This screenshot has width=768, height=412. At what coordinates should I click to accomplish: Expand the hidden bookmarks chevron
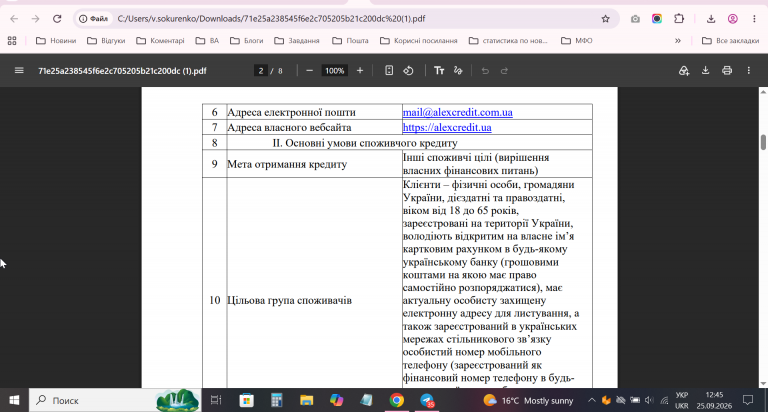678,41
